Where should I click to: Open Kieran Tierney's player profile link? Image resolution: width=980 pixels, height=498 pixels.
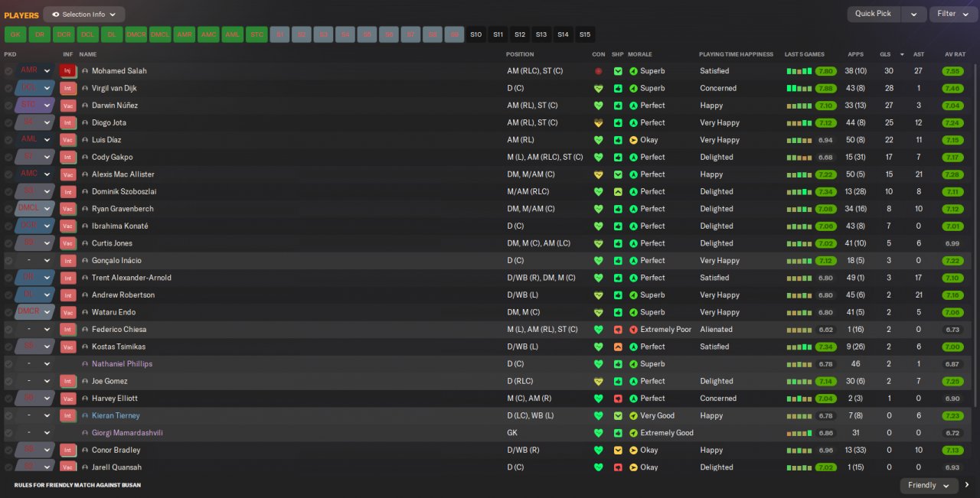click(x=116, y=415)
